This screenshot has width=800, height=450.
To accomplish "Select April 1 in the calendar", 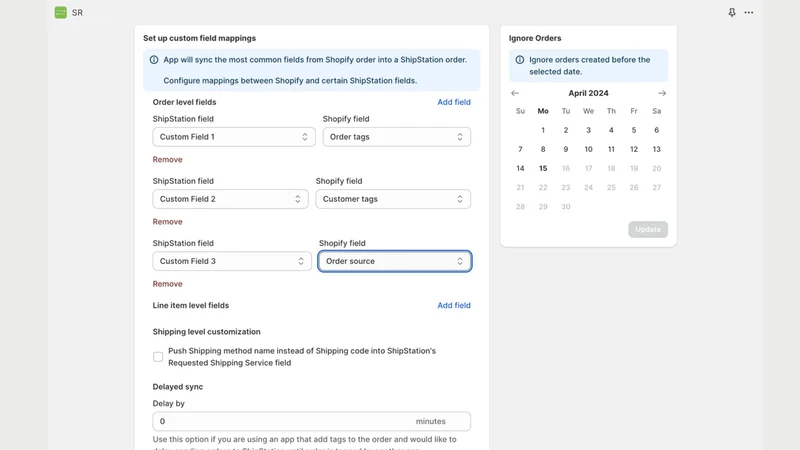I will coord(543,130).
